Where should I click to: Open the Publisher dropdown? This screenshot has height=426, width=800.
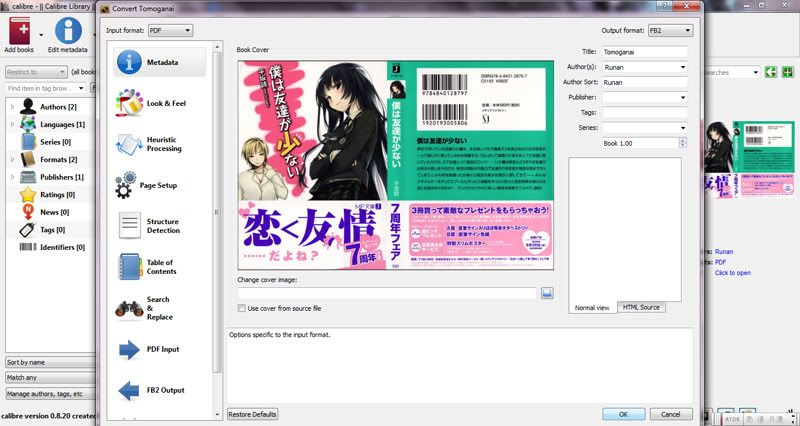[x=683, y=97]
